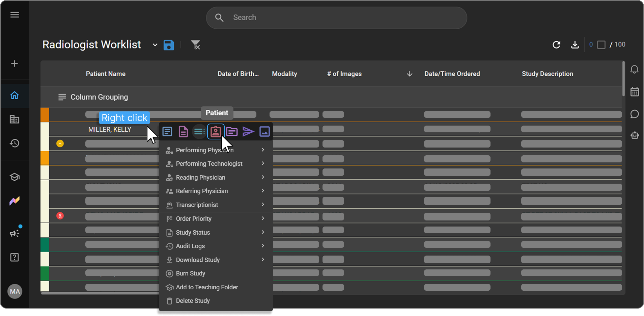The width and height of the screenshot is (644, 316).
Task: Select Burn Study from context menu
Action: (216, 273)
